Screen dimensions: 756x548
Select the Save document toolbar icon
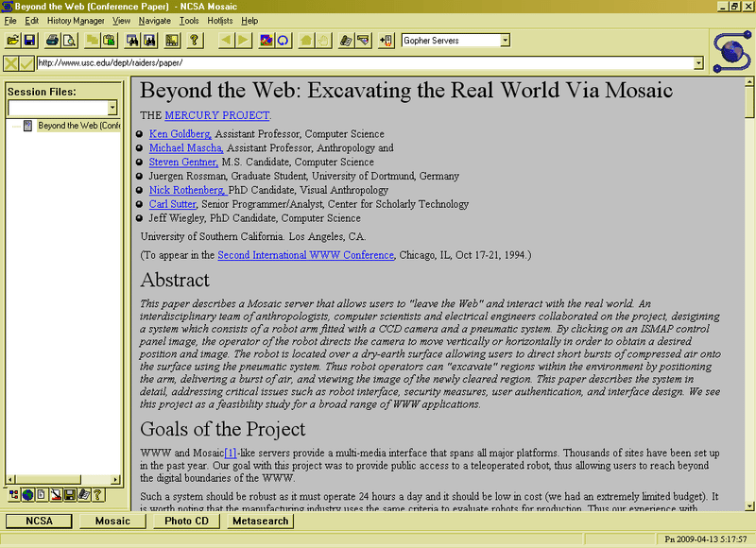[29, 41]
